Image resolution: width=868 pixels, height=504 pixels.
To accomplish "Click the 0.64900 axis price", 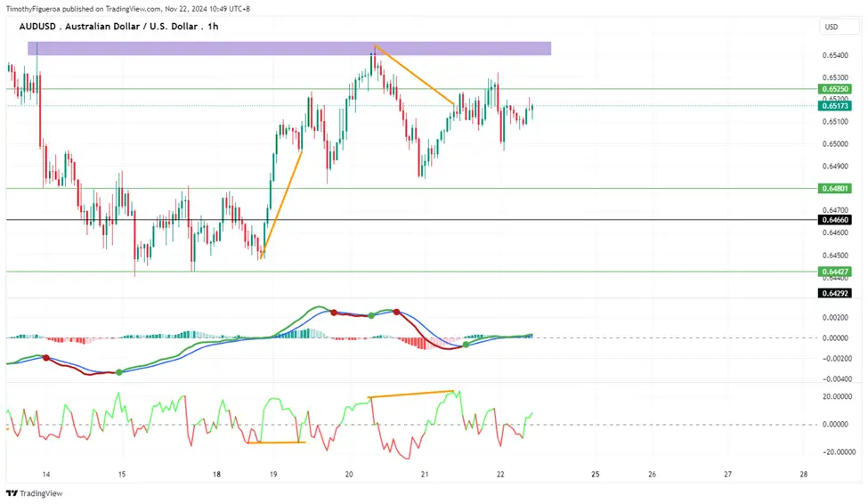I will (x=835, y=167).
